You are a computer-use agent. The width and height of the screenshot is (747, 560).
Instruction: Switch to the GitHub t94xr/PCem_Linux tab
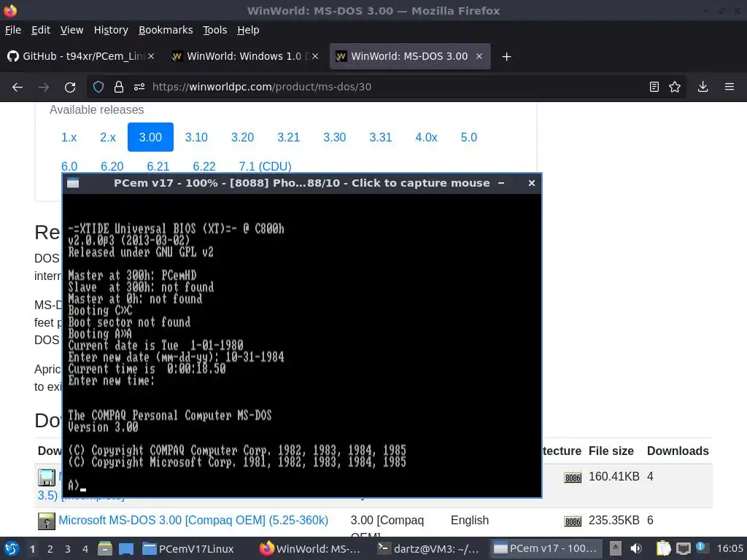[81, 56]
